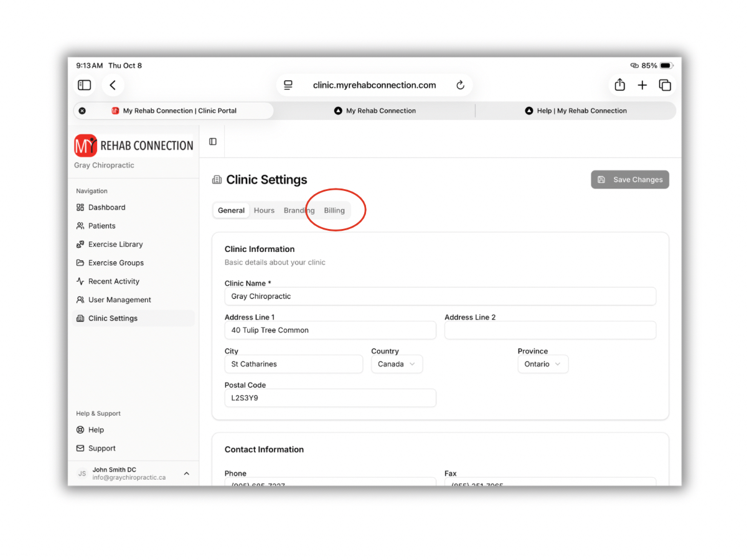
Task: Open the Safari share sheet icon
Action: coord(619,85)
